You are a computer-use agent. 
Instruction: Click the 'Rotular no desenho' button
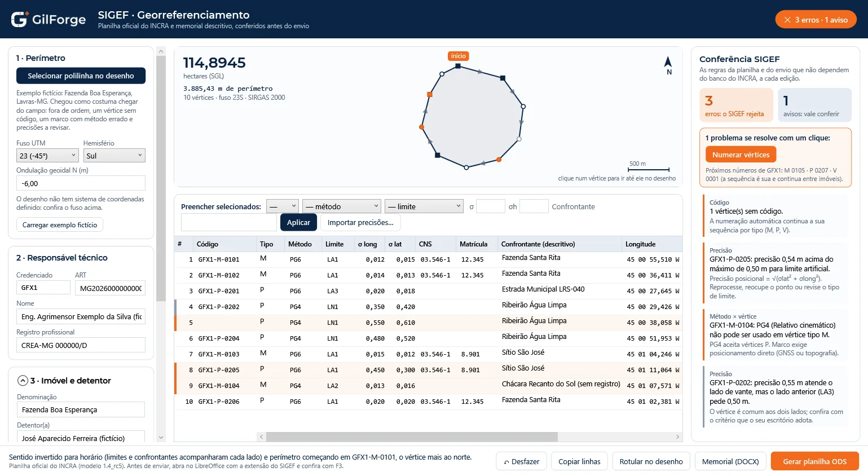click(x=651, y=461)
